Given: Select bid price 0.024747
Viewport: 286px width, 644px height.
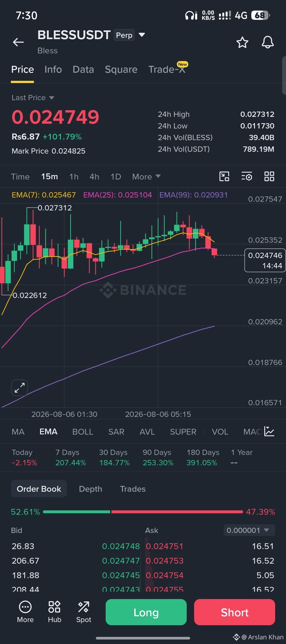Looking at the screenshot, I should click(121, 561).
